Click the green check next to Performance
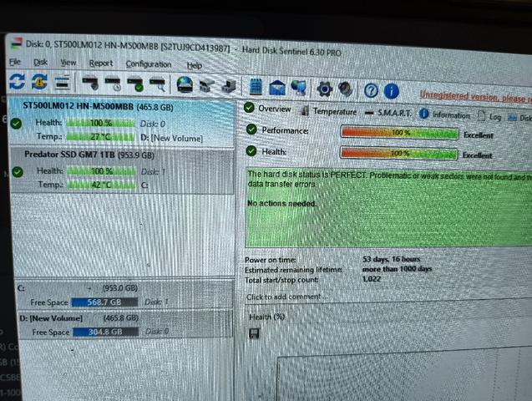 point(251,129)
